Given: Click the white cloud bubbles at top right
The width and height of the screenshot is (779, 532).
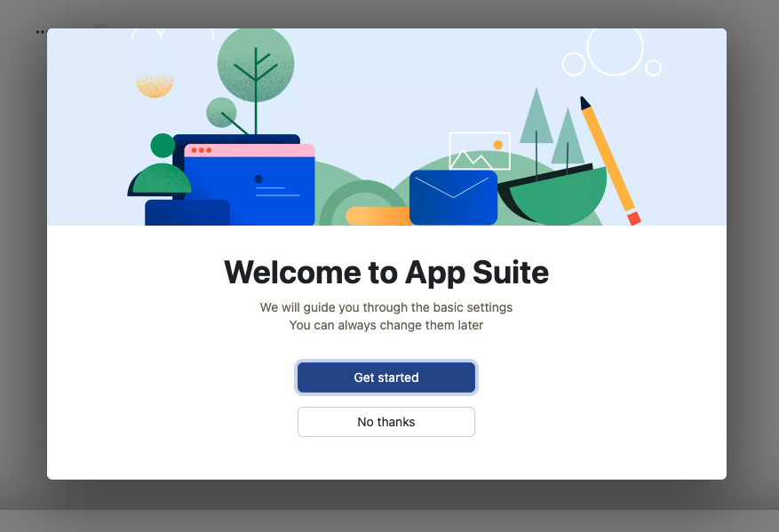Looking at the screenshot, I should coord(613,53).
